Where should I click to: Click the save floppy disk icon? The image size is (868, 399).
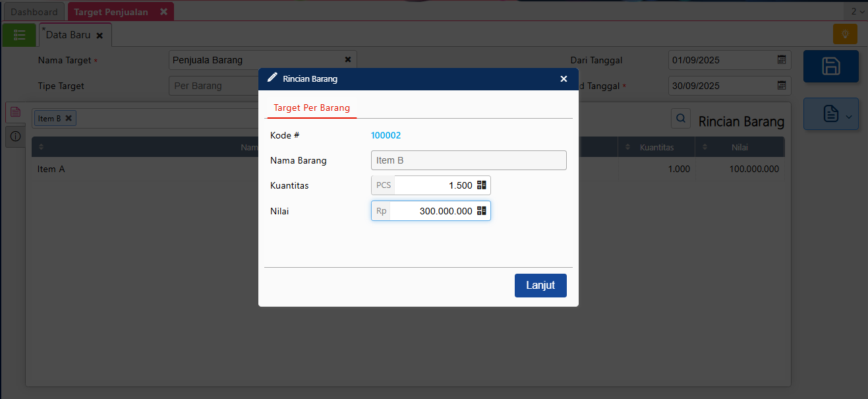coord(830,66)
